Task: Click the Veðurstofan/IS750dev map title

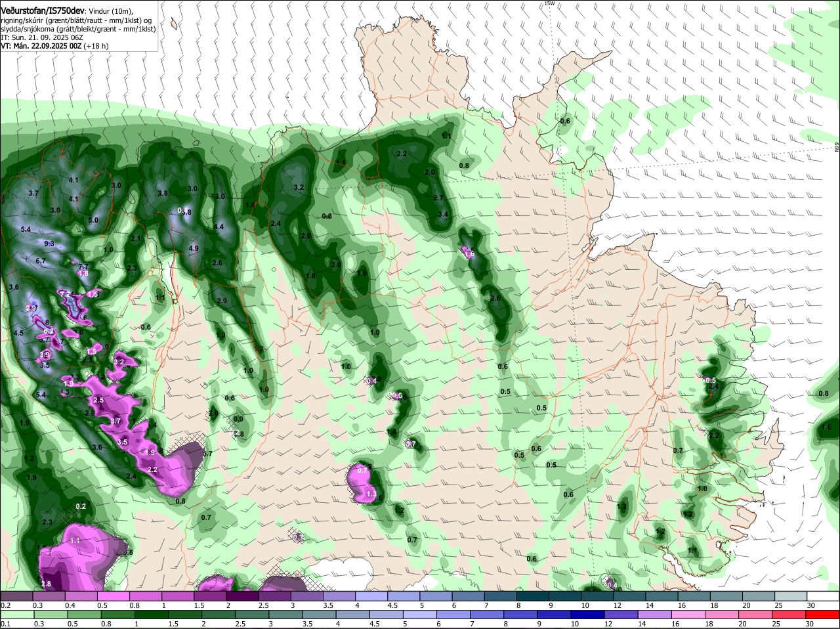Action: click(x=43, y=10)
